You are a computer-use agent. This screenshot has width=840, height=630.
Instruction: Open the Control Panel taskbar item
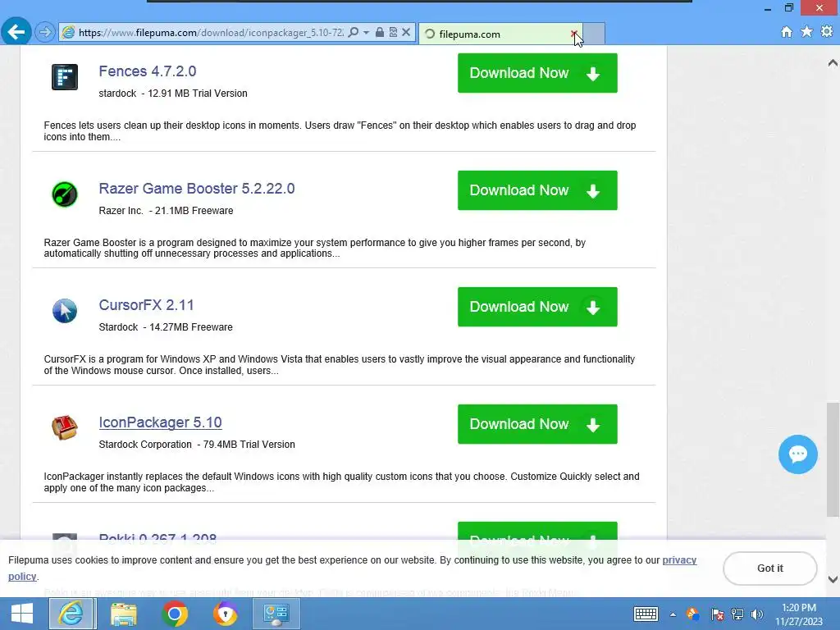point(276,614)
